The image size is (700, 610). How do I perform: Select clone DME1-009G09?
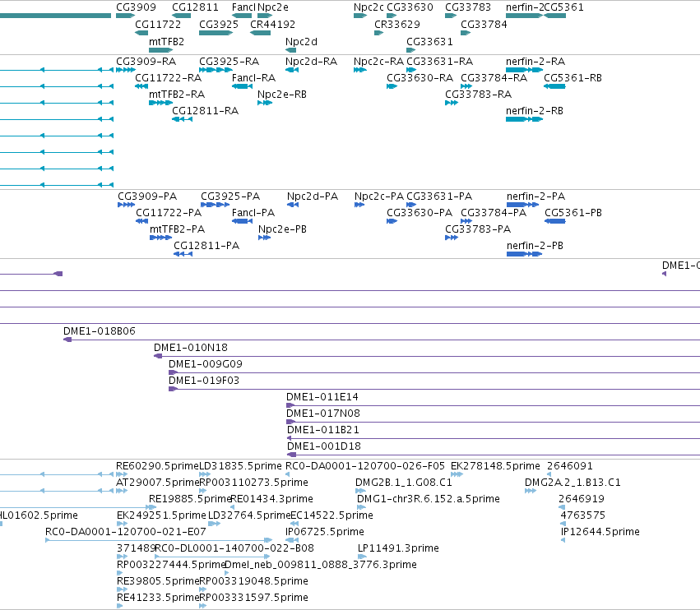(434, 372)
